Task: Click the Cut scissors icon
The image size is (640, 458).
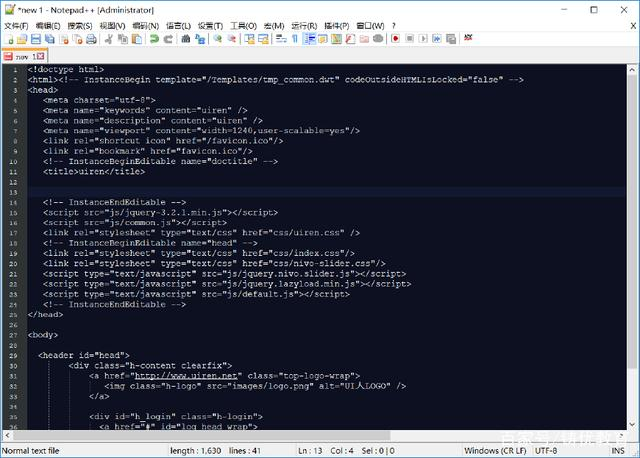Action: tap(109, 39)
